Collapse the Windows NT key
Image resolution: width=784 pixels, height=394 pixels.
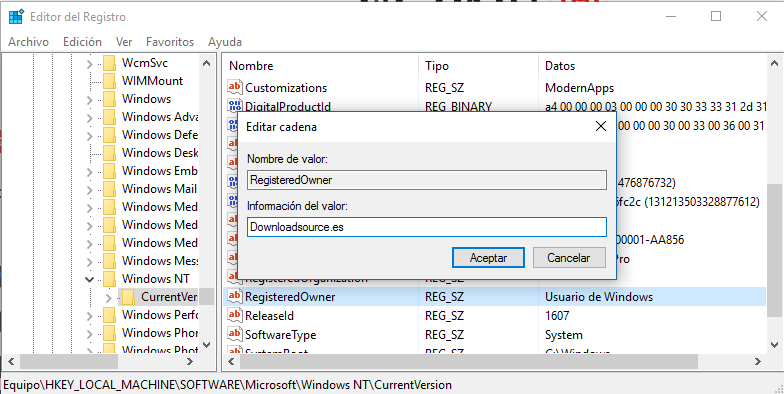point(90,280)
